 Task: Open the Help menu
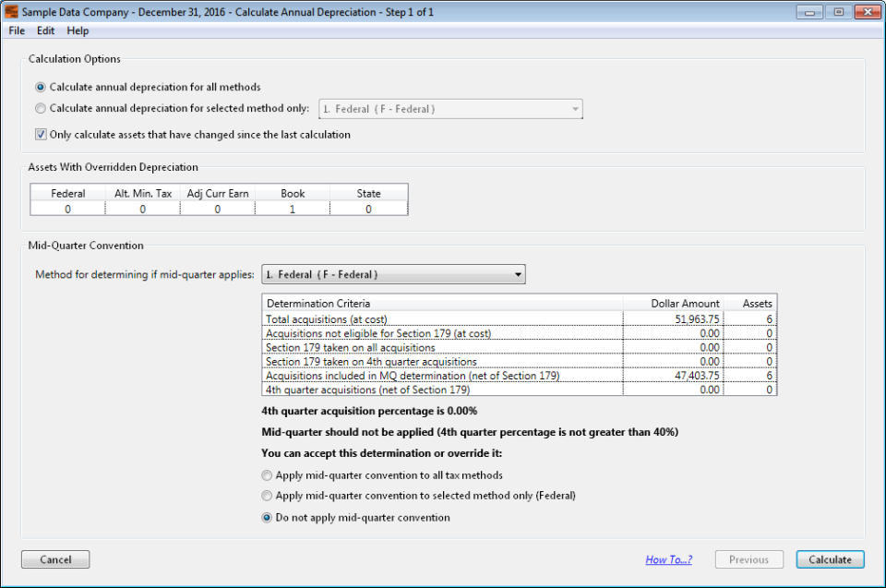[x=78, y=30]
